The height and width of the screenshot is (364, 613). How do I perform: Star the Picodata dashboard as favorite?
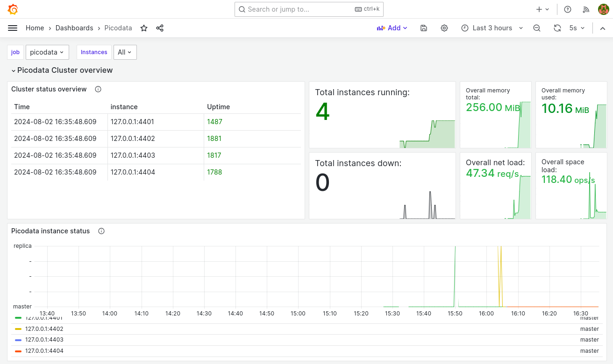tap(144, 28)
